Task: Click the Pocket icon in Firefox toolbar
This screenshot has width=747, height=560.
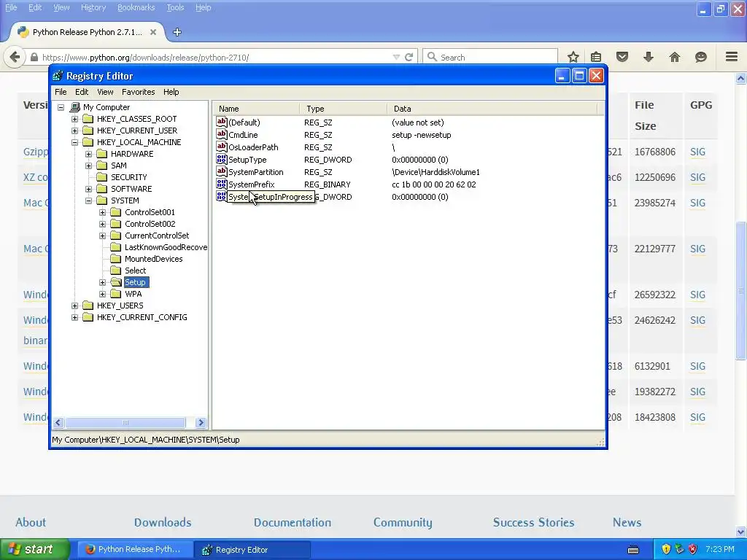Action: click(x=622, y=57)
